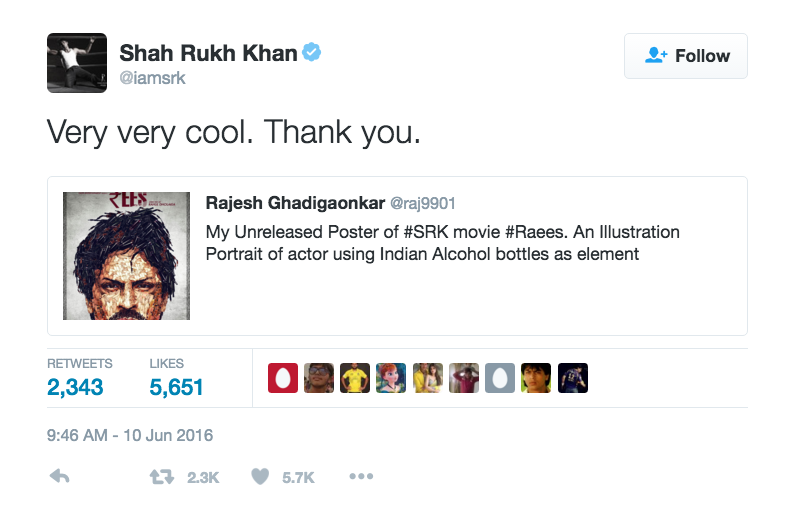This screenshot has width=791, height=521.
Task: Open Shah Rukh Khan's profile avatar
Action: click(x=77, y=63)
